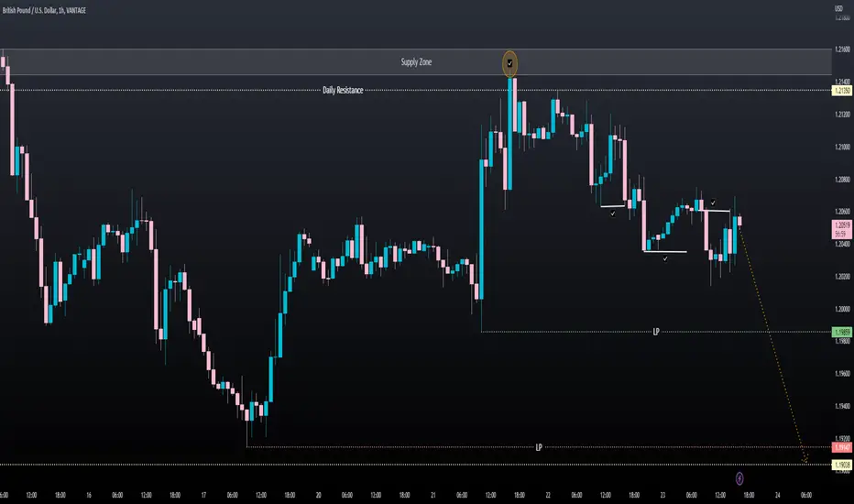Select the pink current price label 1.20519
854x504 pixels.
click(842, 229)
